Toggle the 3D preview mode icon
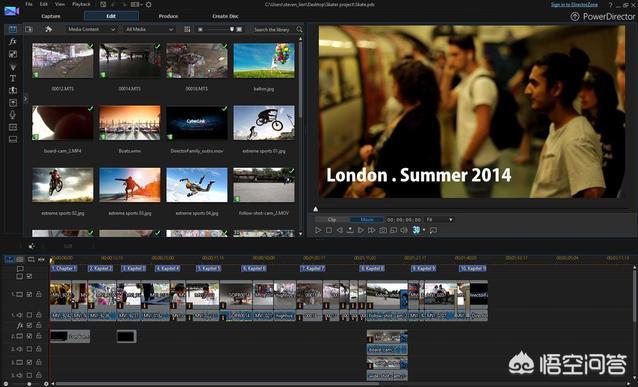Screen dimensions: 638x387 (x=416, y=230)
